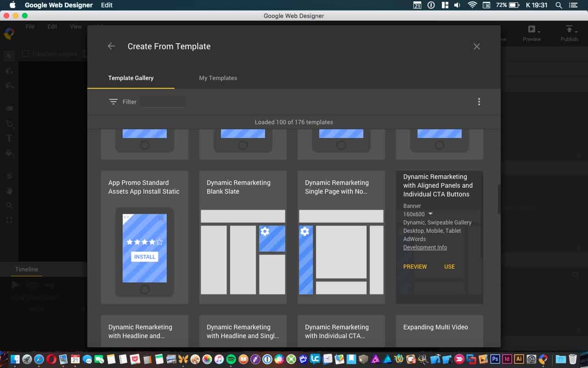The image size is (588, 368).
Task: Click the battery status indicator
Action: (508, 5)
